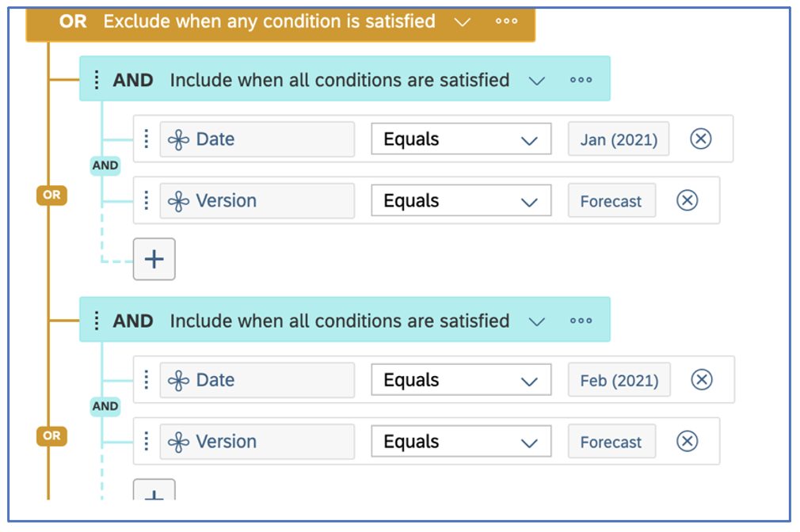
Task: Click drag handle of the first AND group
Action: pos(97,80)
